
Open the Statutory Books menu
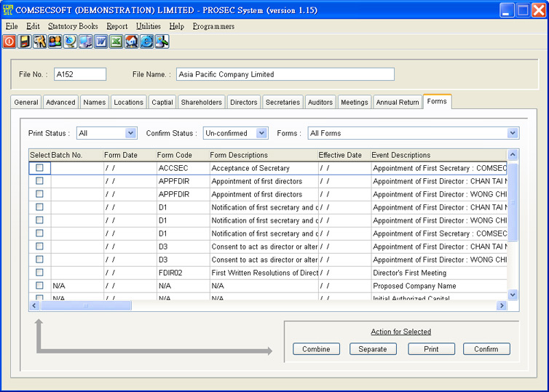(x=73, y=26)
